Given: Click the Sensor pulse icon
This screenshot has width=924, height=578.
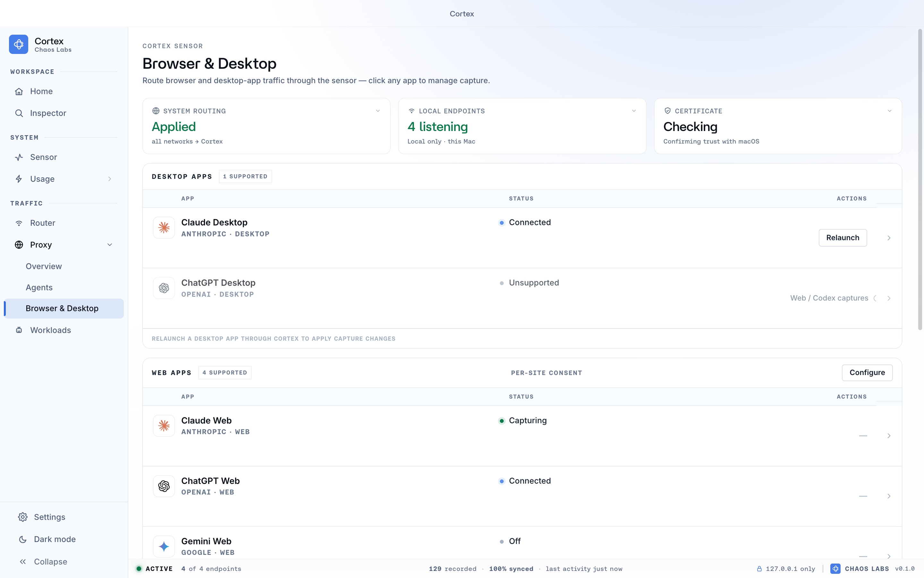Looking at the screenshot, I should pyautogui.click(x=19, y=157).
